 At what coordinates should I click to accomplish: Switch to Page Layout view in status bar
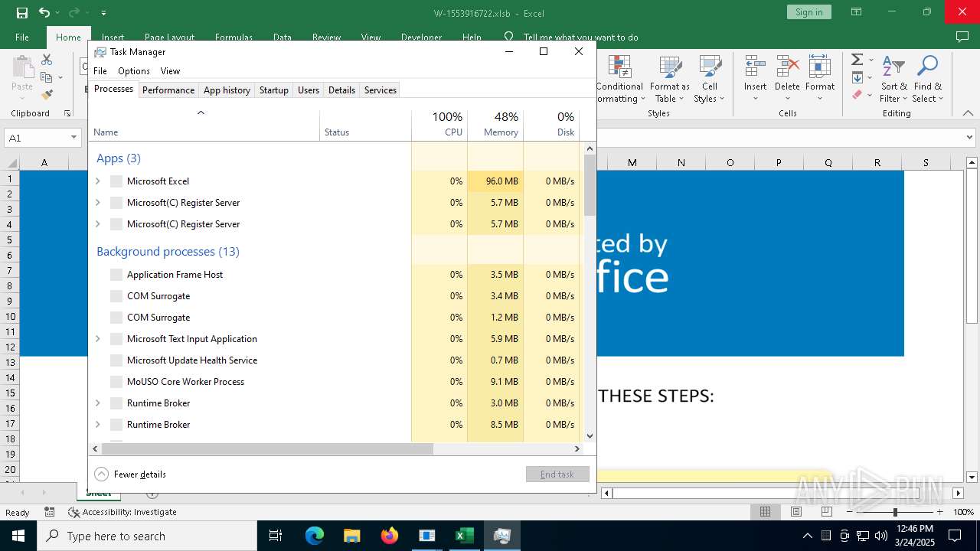coord(796,511)
